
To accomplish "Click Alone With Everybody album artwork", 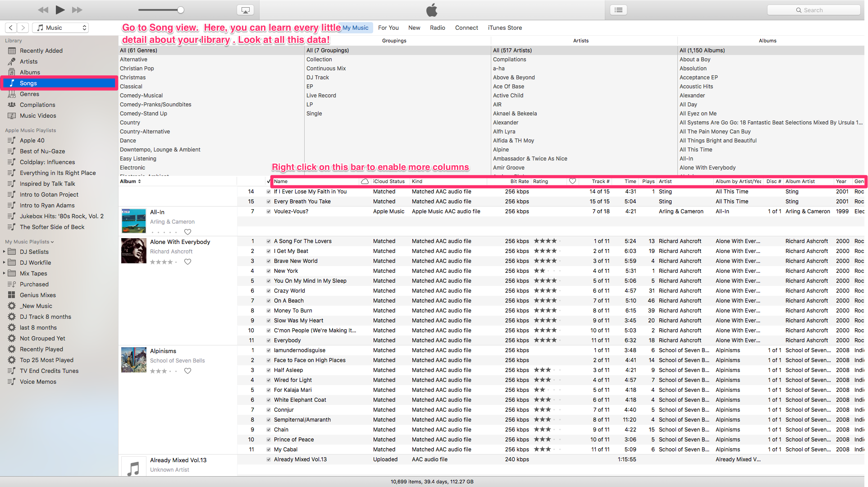I will click(x=134, y=251).
